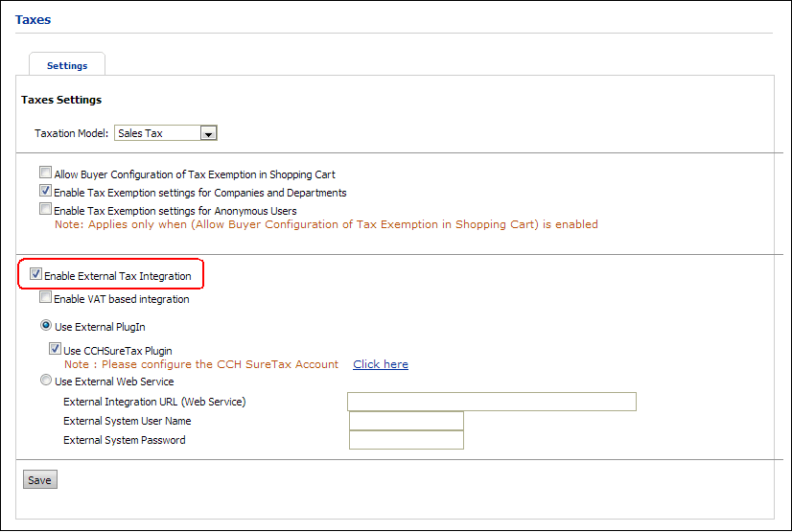The width and height of the screenshot is (792, 532).
Task: Select Use External PlugIn radio button
Action: click(x=46, y=326)
